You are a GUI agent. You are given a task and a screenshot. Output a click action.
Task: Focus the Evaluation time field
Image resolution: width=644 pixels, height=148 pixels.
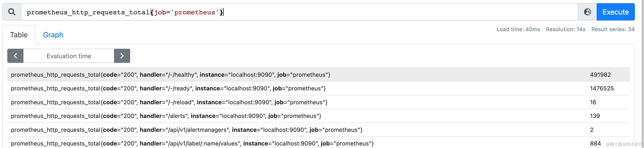(x=69, y=56)
